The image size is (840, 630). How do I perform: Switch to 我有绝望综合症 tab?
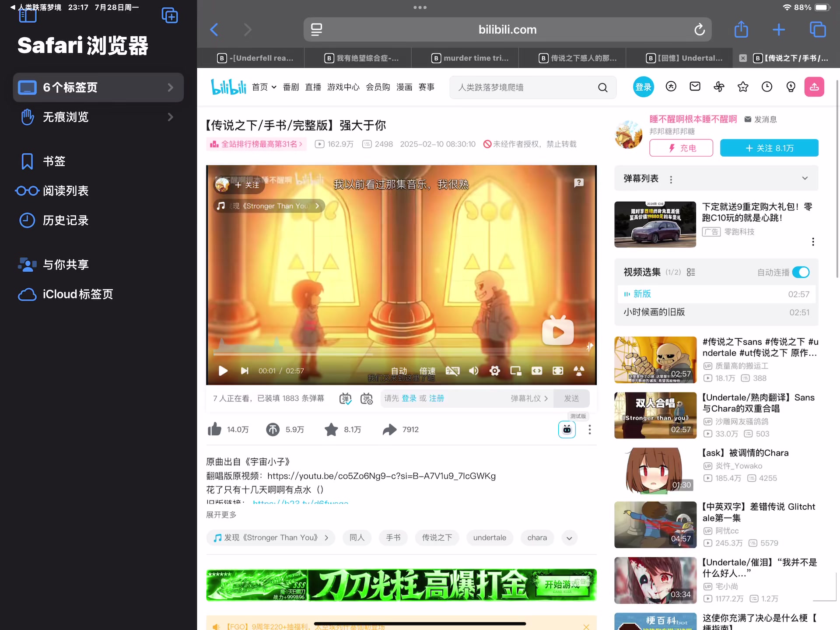click(362, 58)
